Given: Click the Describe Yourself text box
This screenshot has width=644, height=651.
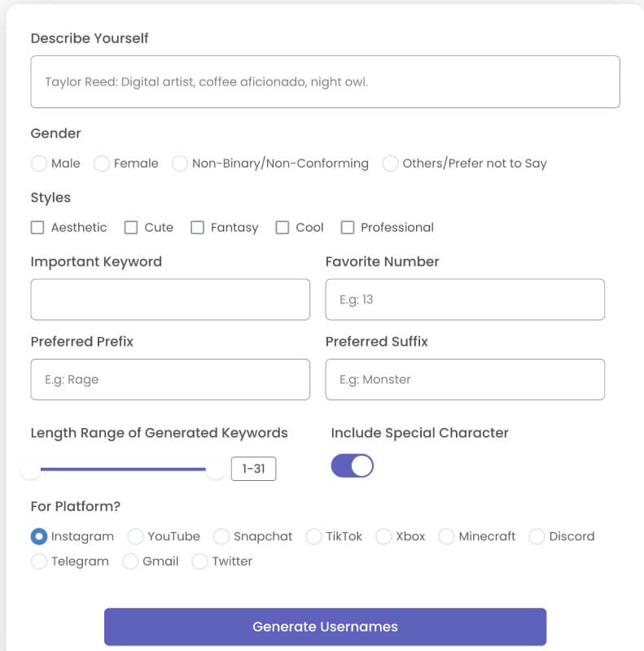Looking at the screenshot, I should (x=325, y=81).
